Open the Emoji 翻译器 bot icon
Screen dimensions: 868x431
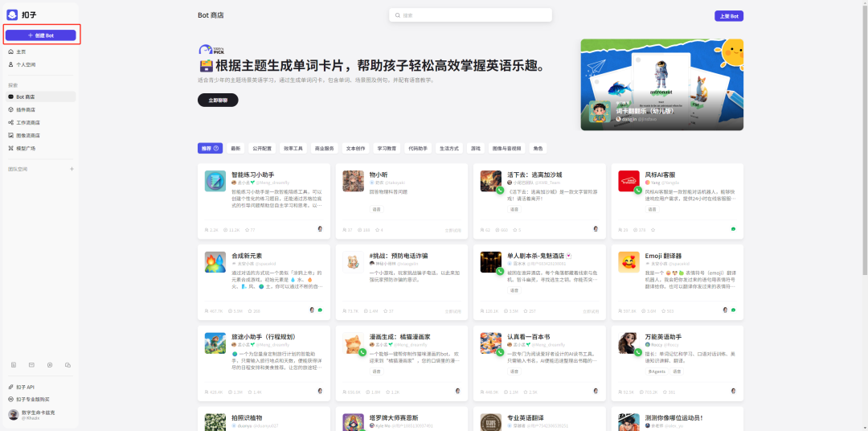(628, 262)
